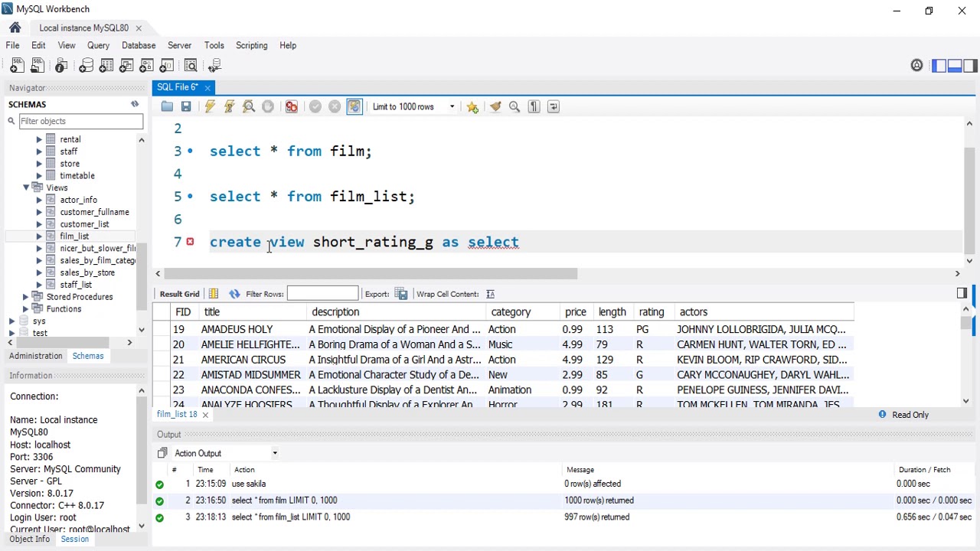Create a new SQL tab icon
This screenshot has width=980, height=551.
pyautogui.click(x=16, y=66)
